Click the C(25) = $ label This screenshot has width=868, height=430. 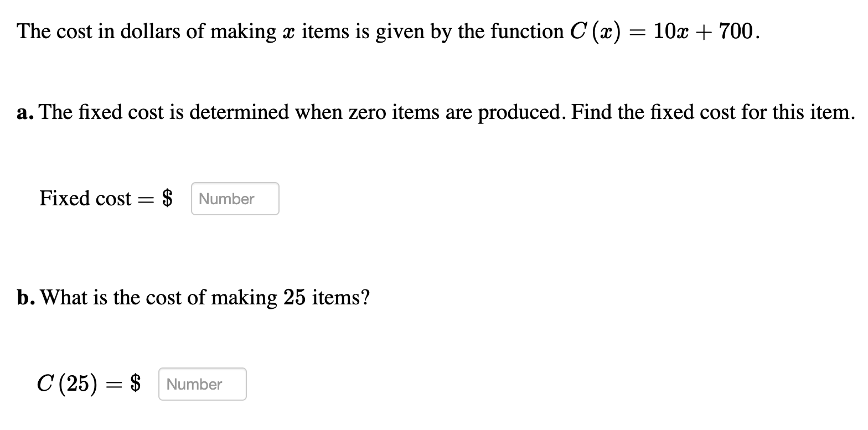coord(87,383)
